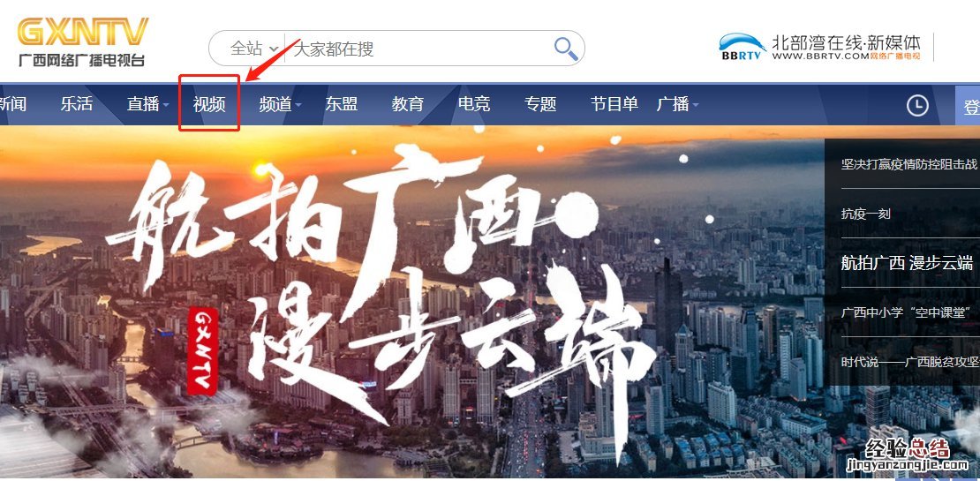Open the 乐活 navigation item
This screenshot has width=980, height=481.
click(76, 104)
